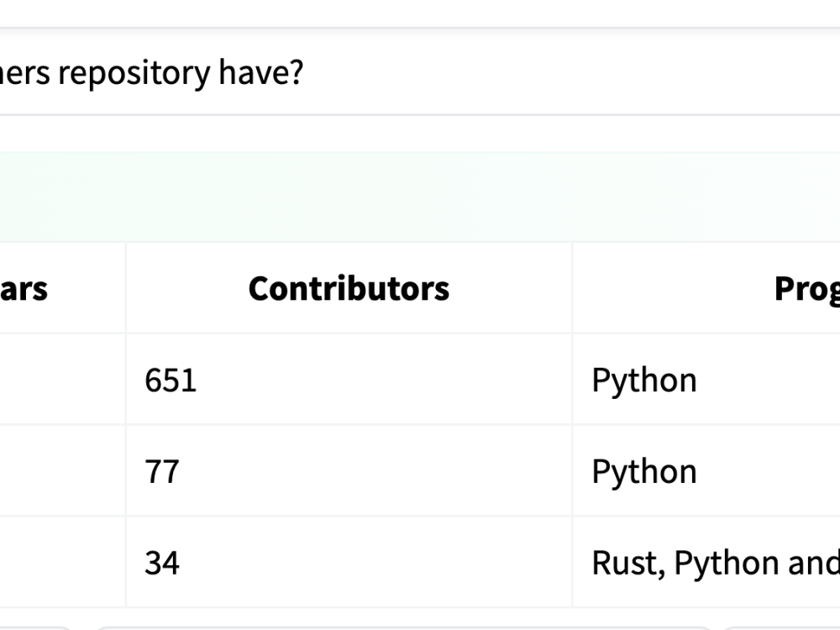840x630 pixels.
Task: Click the stars cell in the 77 row
Action: click(x=63, y=471)
